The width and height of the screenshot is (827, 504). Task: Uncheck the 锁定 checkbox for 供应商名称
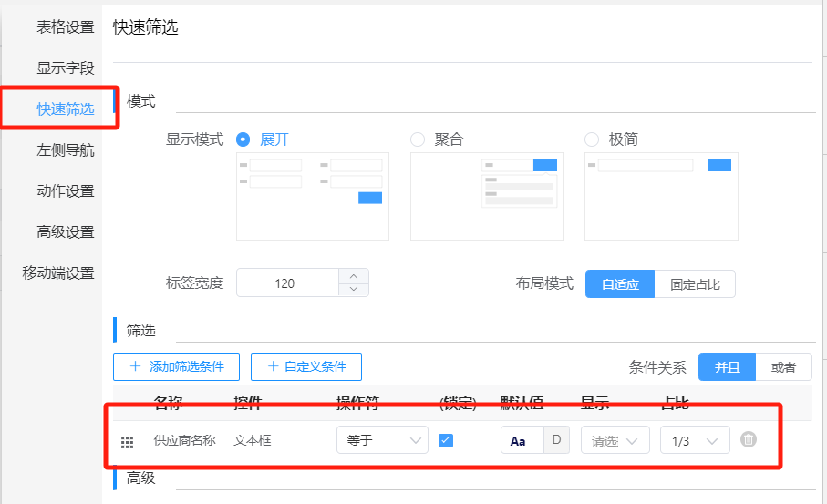coord(446,440)
